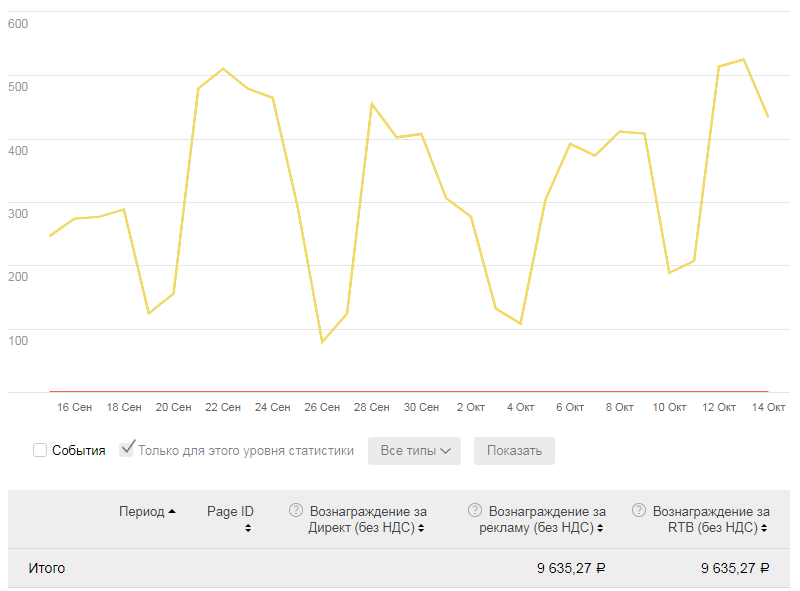Toggle sort arrows for рекламу (без НДС)
Image resolution: width=800 pixels, height=591 pixels.
(600, 528)
